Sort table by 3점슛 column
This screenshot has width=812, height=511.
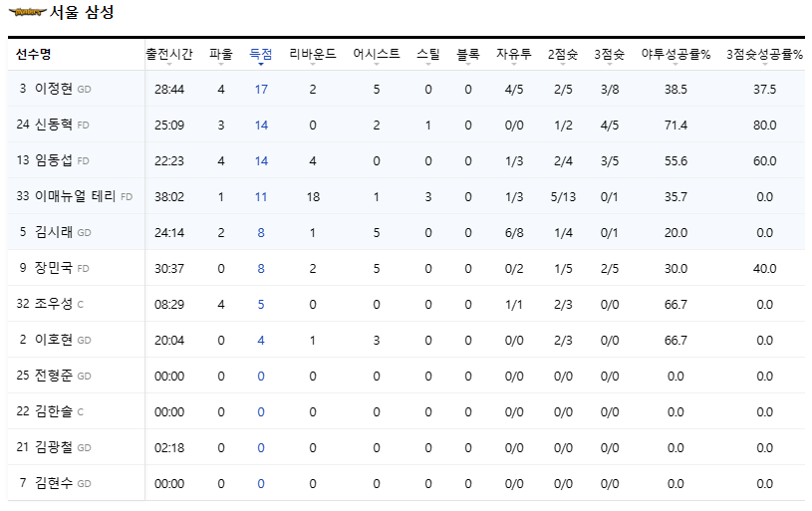pos(610,54)
